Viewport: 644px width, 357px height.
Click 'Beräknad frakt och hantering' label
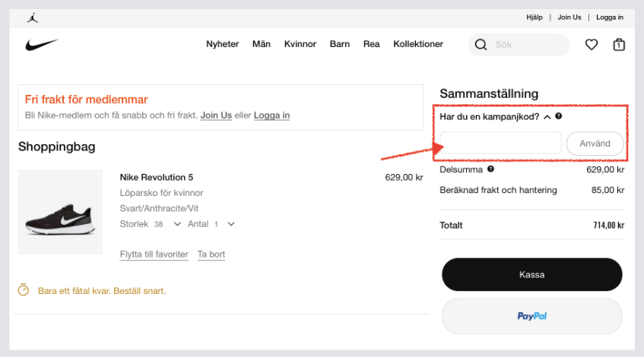point(498,190)
